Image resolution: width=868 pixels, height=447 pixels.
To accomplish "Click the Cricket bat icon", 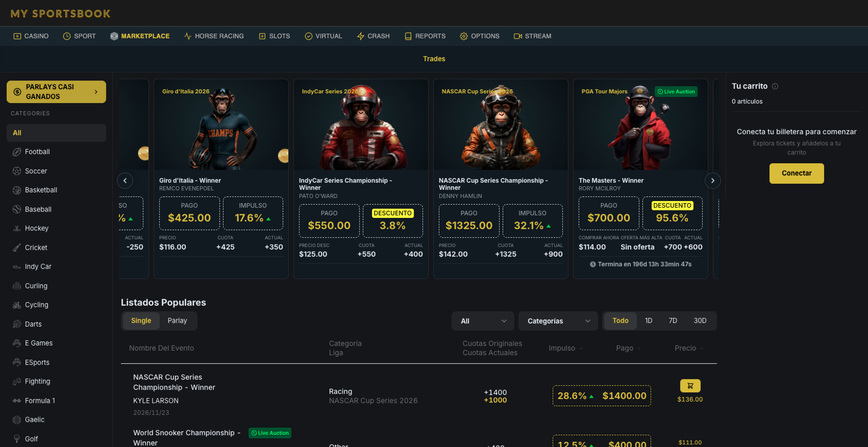I will [x=17, y=247].
